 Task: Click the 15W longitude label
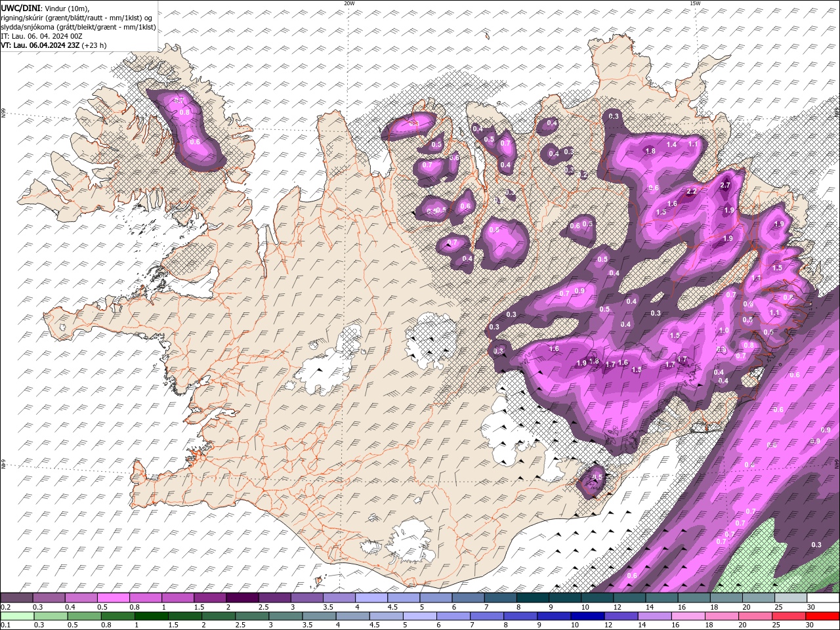pyautogui.click(x=696, y=3)
